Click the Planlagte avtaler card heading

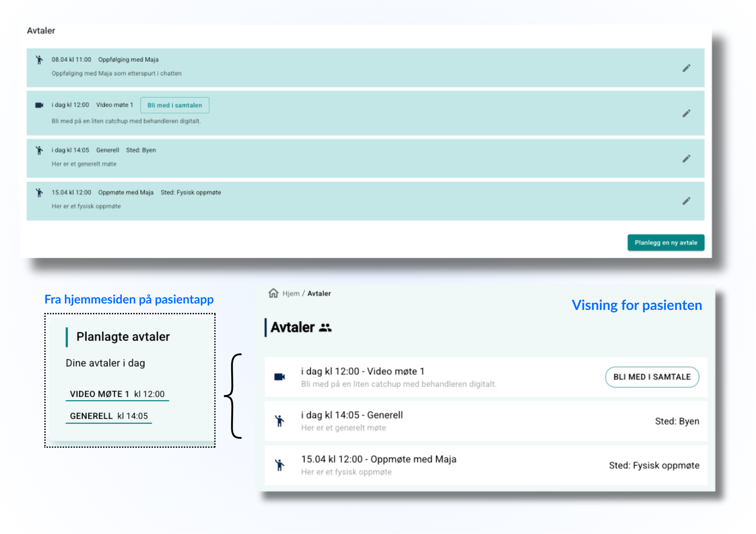coord(123,336)
